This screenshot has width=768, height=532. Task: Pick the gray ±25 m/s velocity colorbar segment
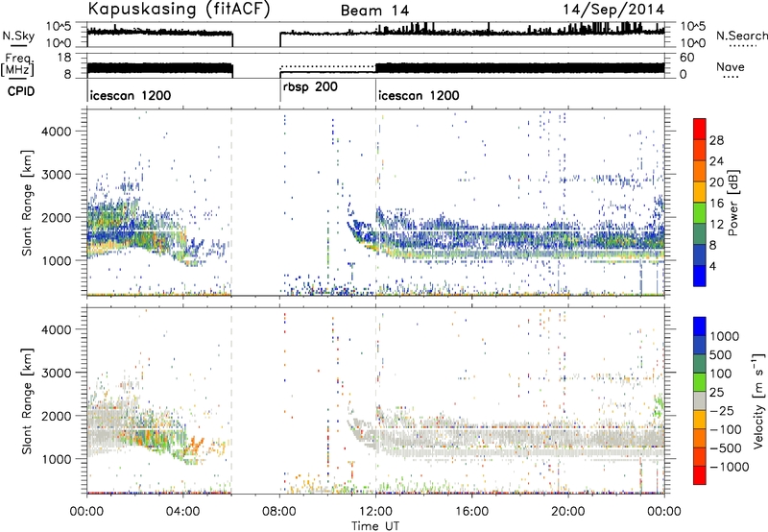[700, 401]
